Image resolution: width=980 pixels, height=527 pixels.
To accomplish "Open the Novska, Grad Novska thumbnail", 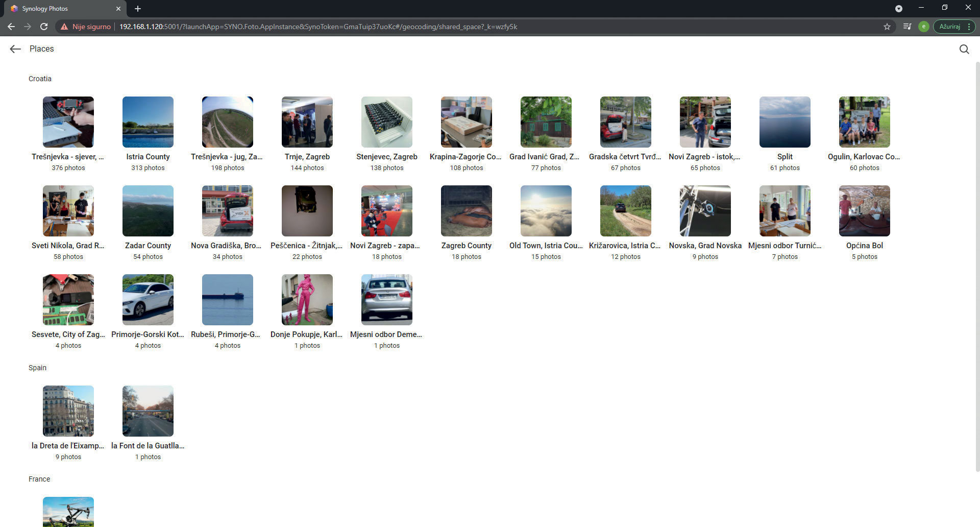I will 705,211.
